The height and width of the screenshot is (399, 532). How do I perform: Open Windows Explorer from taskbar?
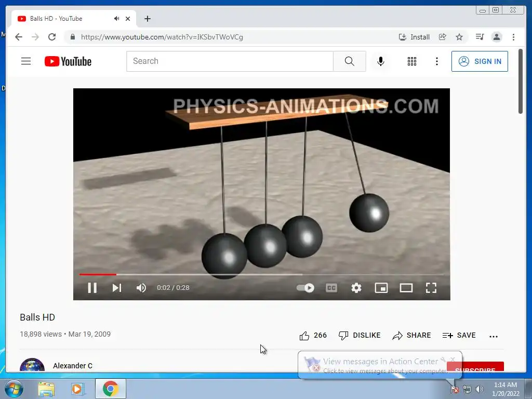coord(46,389)
